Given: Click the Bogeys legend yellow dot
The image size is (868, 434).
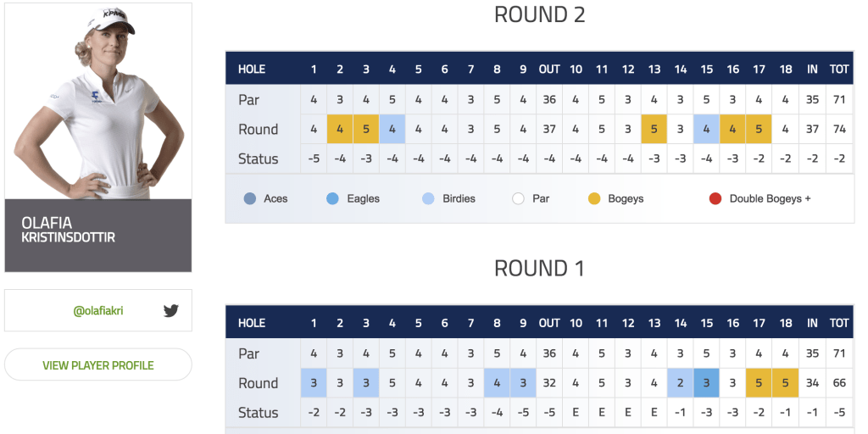Looking at the screenshot, I should click(594, 198).
